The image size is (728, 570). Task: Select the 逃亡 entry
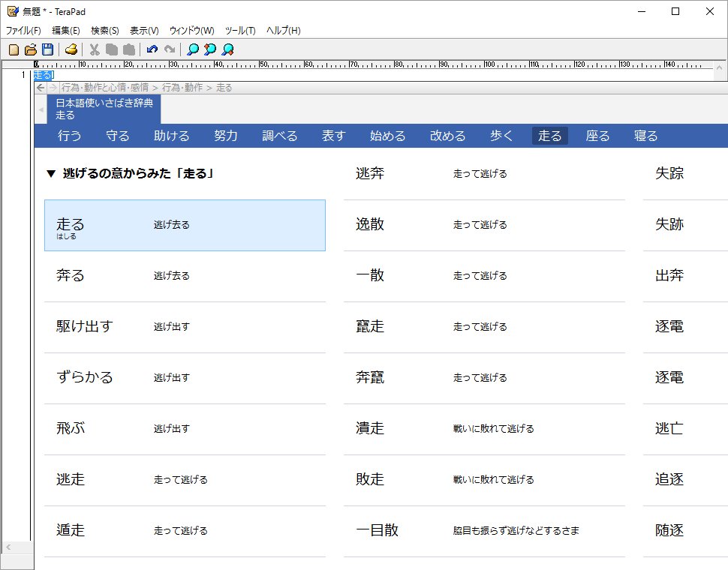685,430
